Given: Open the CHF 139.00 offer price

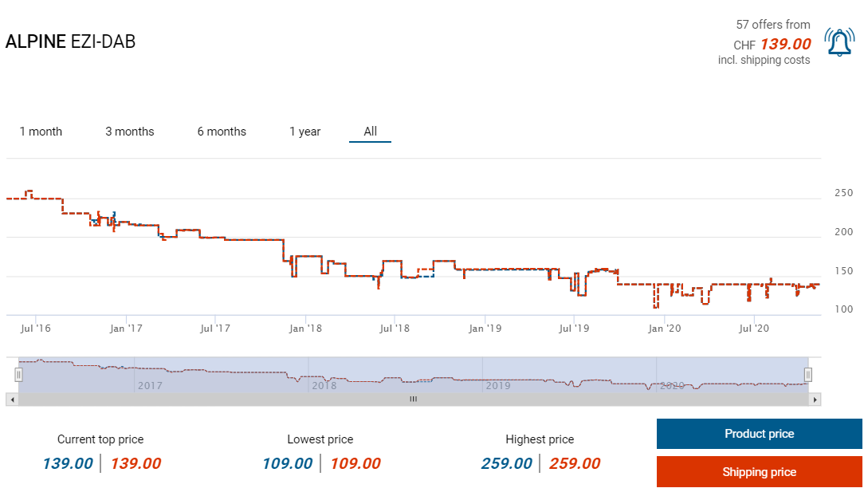Looking at the screenshot, I should [784, 44].
